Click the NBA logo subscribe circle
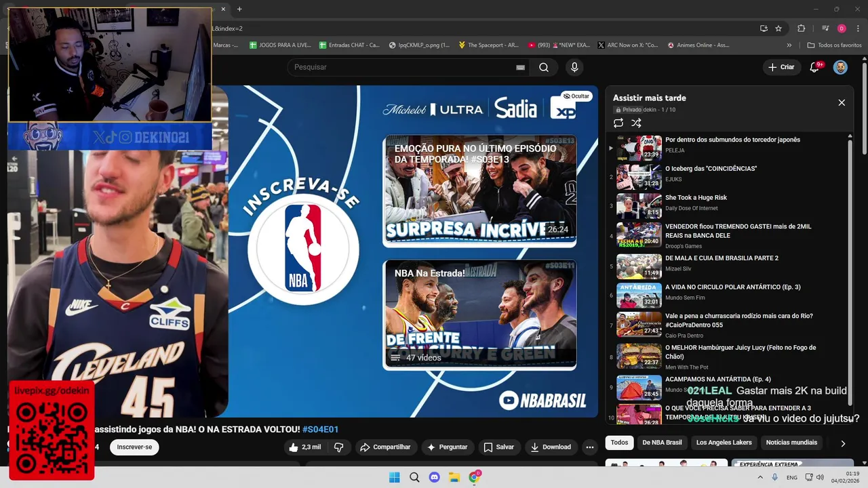Viewport: 868px width, 488px height. coord(302,248)
